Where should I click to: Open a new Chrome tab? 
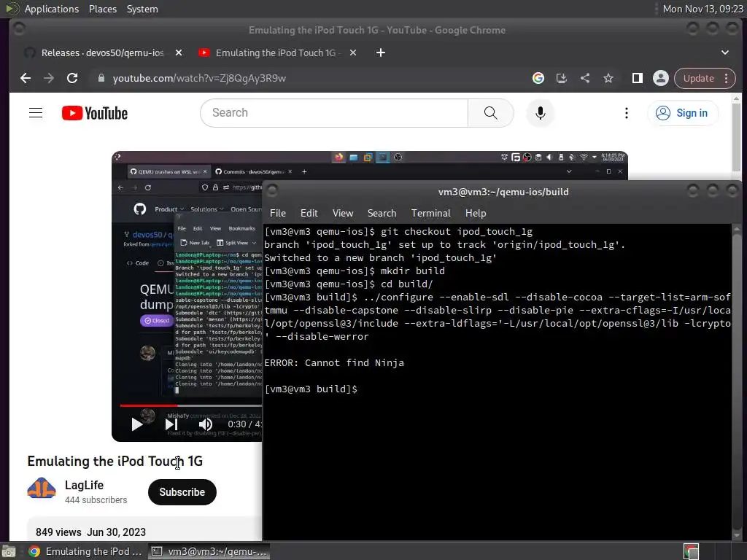click(381, 52)
